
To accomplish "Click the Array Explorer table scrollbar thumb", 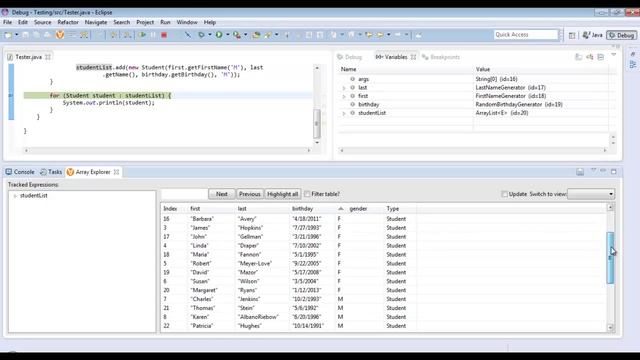I will point(610,258).
